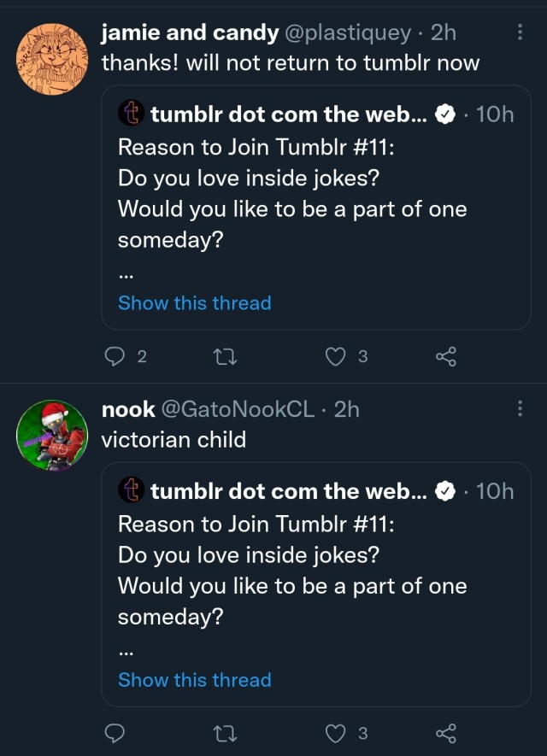
Task: Click Show this thread in first quoted tweet
Action: tap(194, 303)
